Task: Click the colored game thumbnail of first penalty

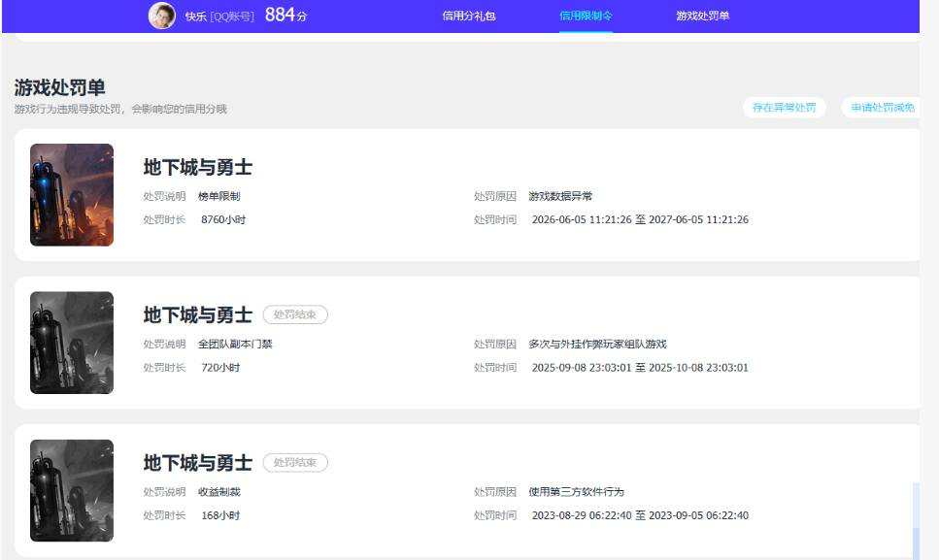Action: (x=72, y=194)
